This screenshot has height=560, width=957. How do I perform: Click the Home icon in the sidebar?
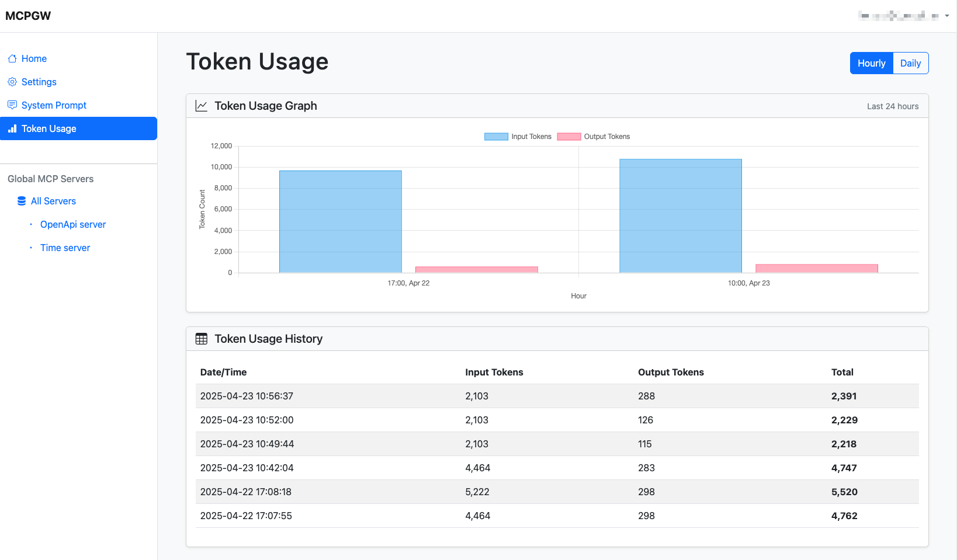[x=13, y=58]
